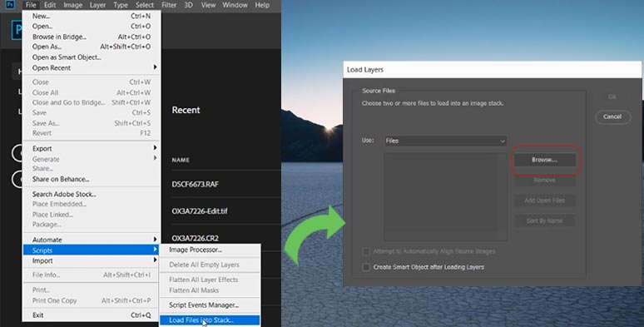Open the Select menu
Screen dimensions: 644x327
click(144, 5)
